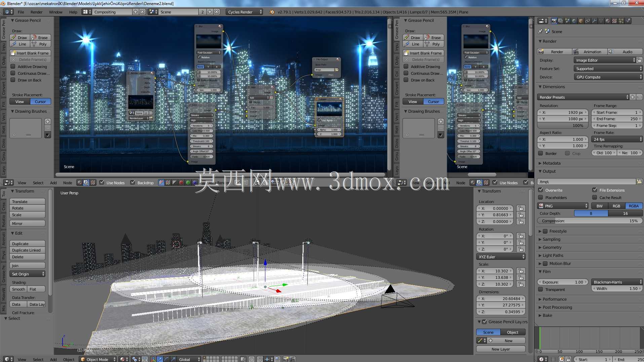Open the Constraints properties tab icon
The width and height of the screenshot is (644, 362).
click(x=588, y=21)
